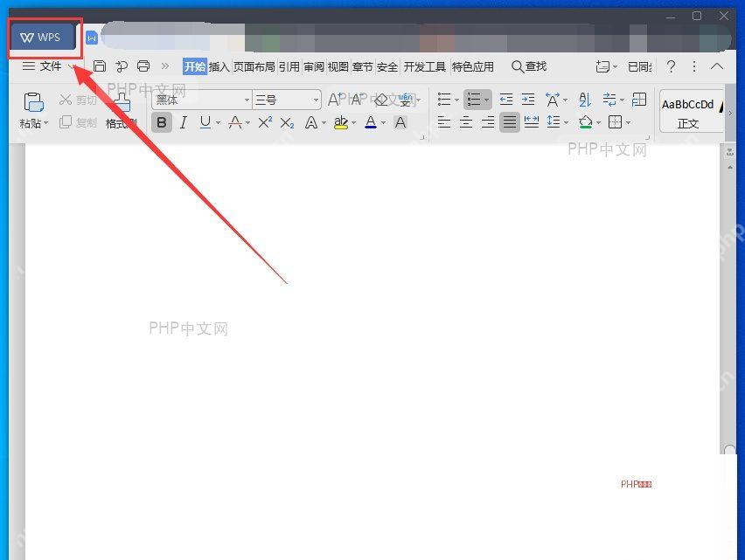Switch to the 页面布局 ribbon tab

point(254,66)
